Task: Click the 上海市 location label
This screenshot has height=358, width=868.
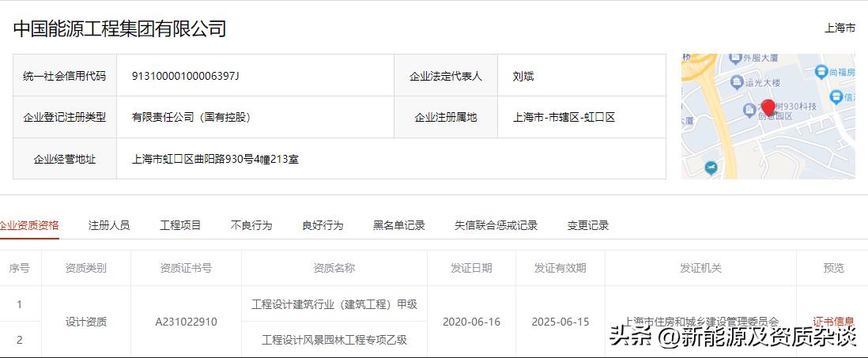Action: pyautogui.click(x=840, y=28)
